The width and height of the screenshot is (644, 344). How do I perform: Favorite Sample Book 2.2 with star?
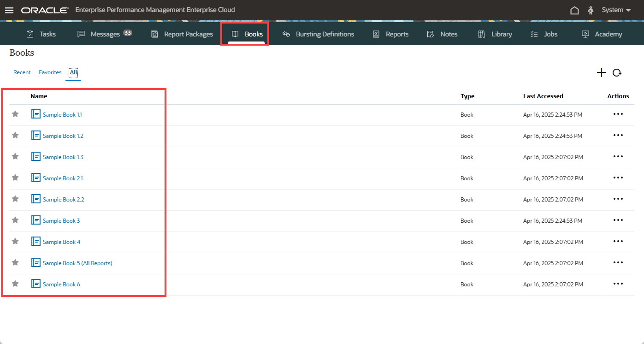tap(15, 199)
